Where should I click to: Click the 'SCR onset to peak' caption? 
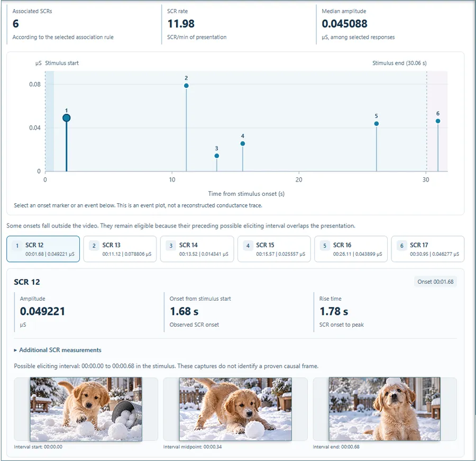342,325
